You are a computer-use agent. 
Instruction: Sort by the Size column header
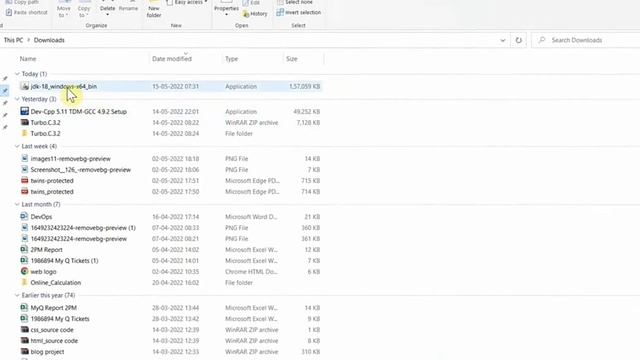point(291,59)
